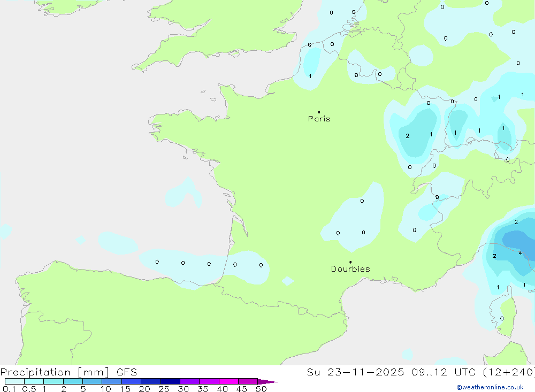Click the Dourbies location label
The height and width of the screenshot is (392, 535).
point(350,269)
